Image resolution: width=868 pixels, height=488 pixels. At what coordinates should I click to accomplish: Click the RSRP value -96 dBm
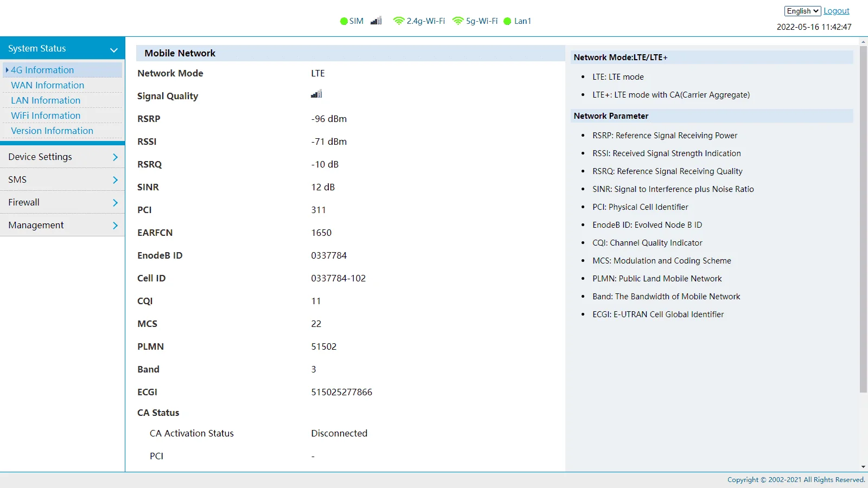(x=329, y=119)
